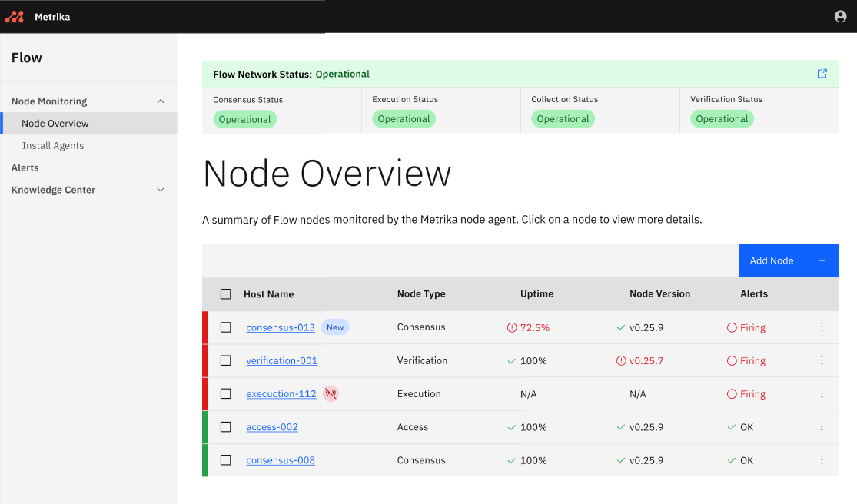
Task: Check the checkbox for execution-112
Action: pyautogui.click(x=225, y=393)
